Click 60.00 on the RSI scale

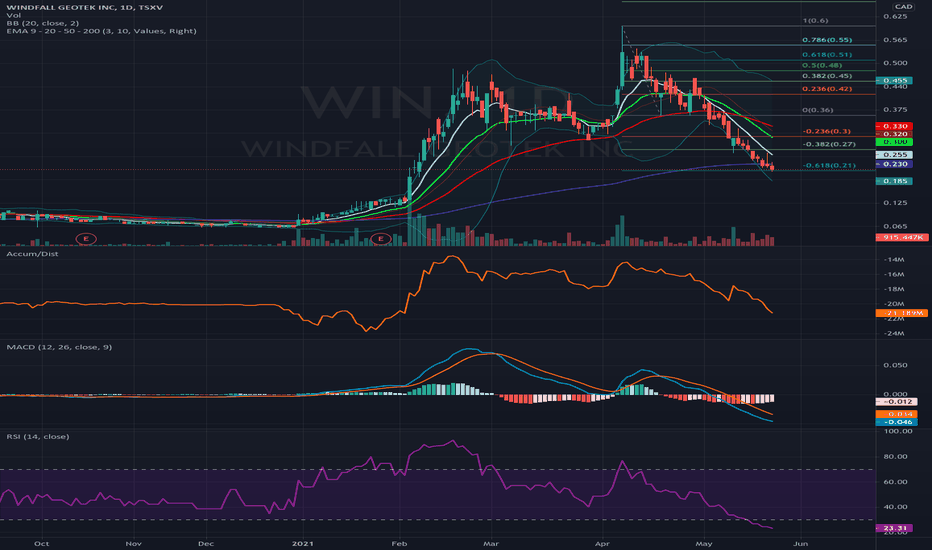coord(896,482)
